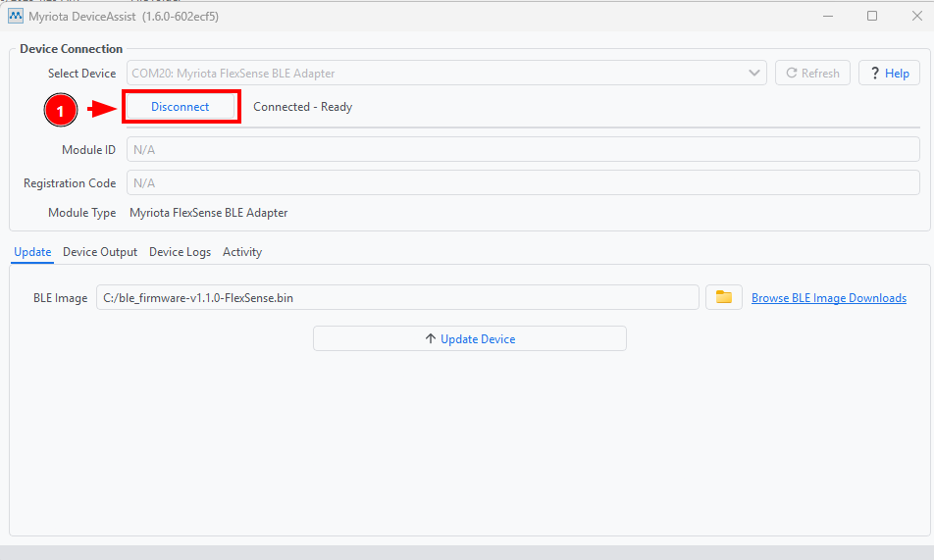
Task: Switch to the Device Output tab
Action: coord(100,252)
